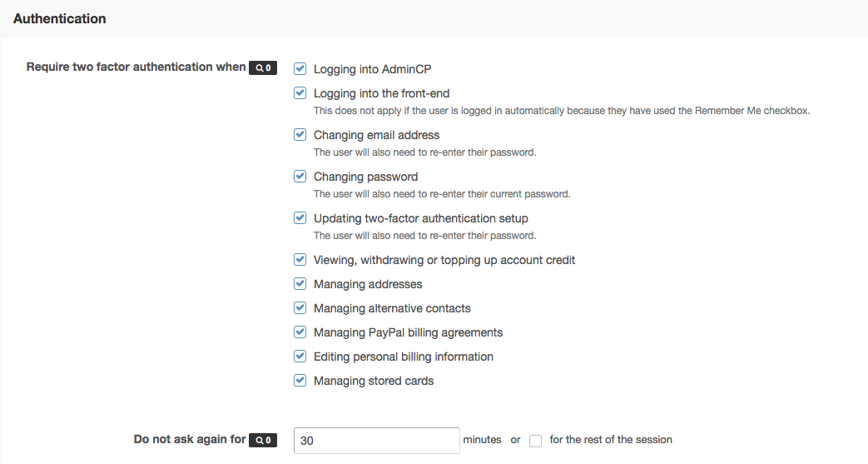Uncheck Managing PayPal billing agreements

pos(300,332)
